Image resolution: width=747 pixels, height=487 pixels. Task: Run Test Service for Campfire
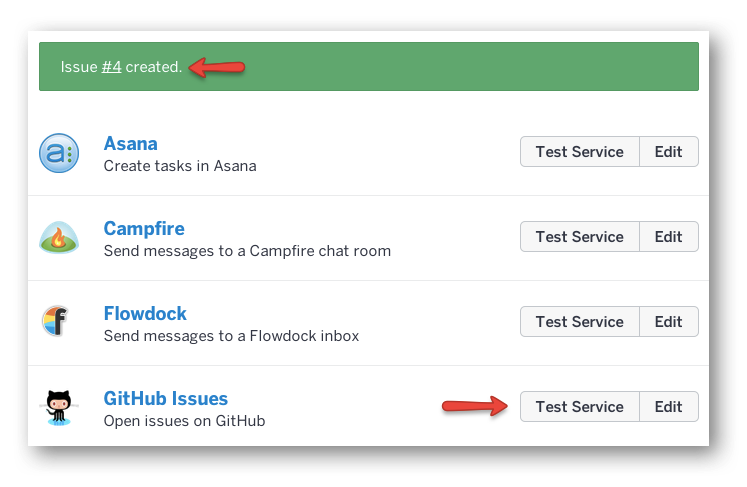coord(579,237)
